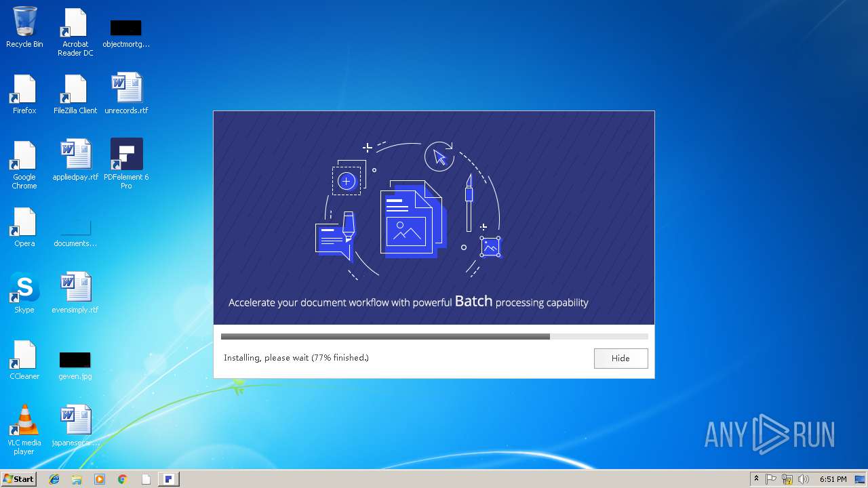Select geven.jpg image file icon
This screenshot has width=868, height=488.
[75, 365]
